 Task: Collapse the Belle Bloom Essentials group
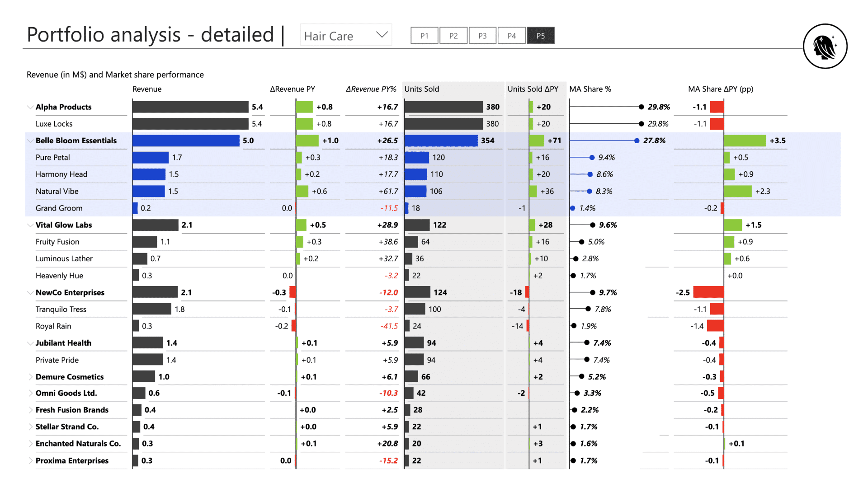[30, 141]
